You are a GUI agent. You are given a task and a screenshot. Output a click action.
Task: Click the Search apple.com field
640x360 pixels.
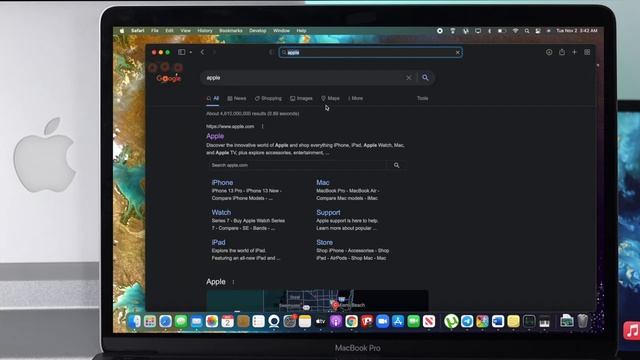click(297, 165)
